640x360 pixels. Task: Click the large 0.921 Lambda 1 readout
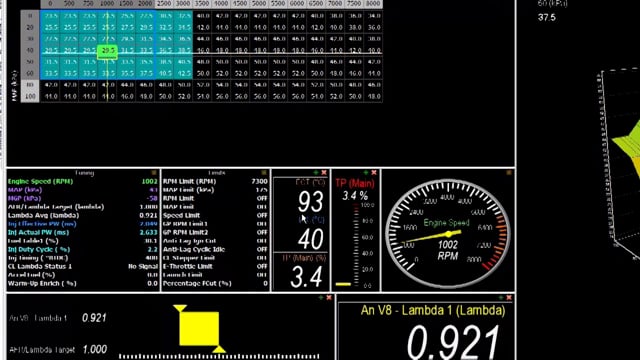point(453,342)
